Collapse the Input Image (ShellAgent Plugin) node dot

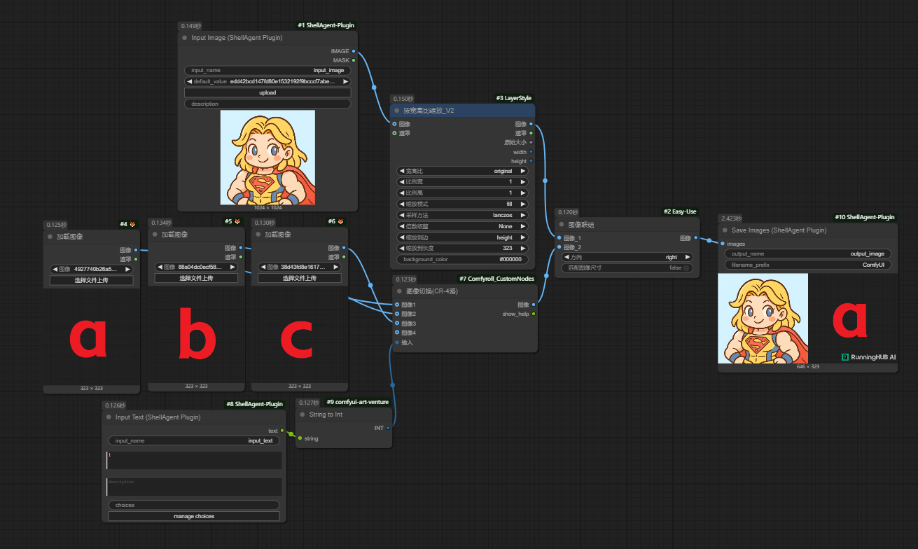pyautogui.click(x=184, y=38)
